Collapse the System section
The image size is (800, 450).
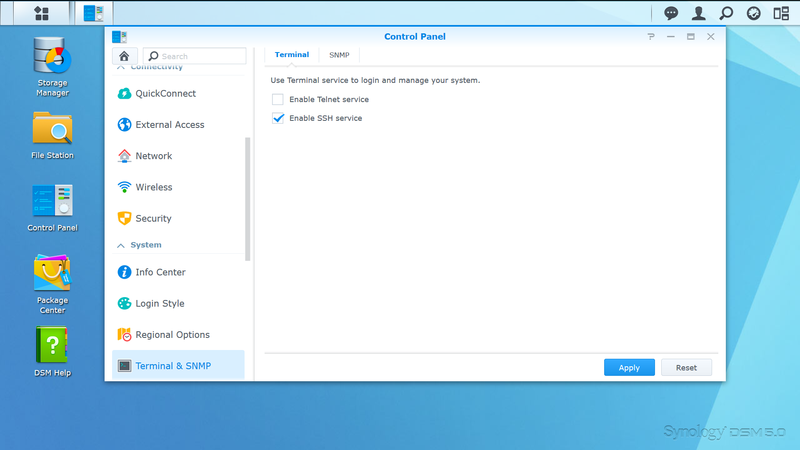[x=120, y=245]
